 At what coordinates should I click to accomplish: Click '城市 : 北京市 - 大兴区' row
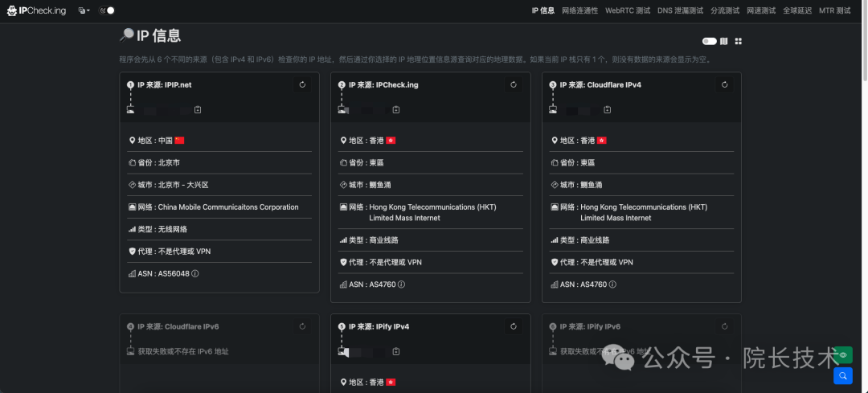(x=219, y=185)
